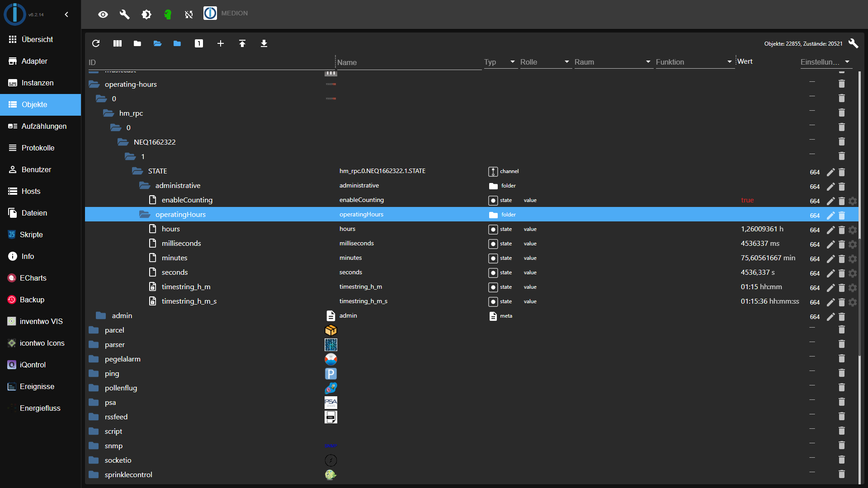Open the Typ filter dropdown
The height and width of the screenshot is (488, 868).
pyautogui.click(x=500, y=62)
